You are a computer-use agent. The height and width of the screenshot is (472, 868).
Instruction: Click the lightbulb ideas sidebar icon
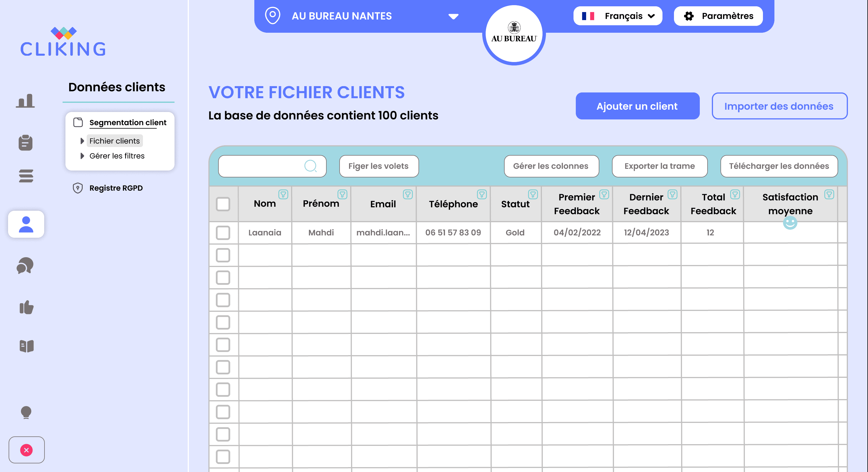click(26, 412)
